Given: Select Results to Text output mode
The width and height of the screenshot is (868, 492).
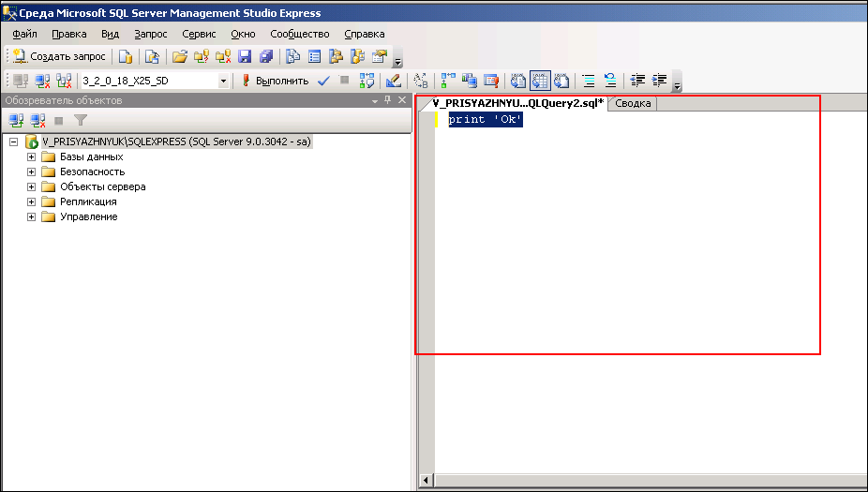Looking at the screenshot, I should point(518,81).
